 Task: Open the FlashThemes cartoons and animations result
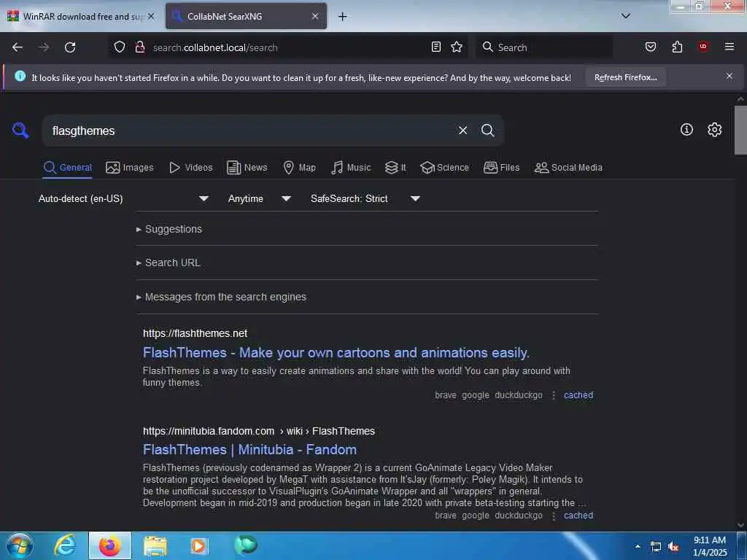(x=336, y=353)
